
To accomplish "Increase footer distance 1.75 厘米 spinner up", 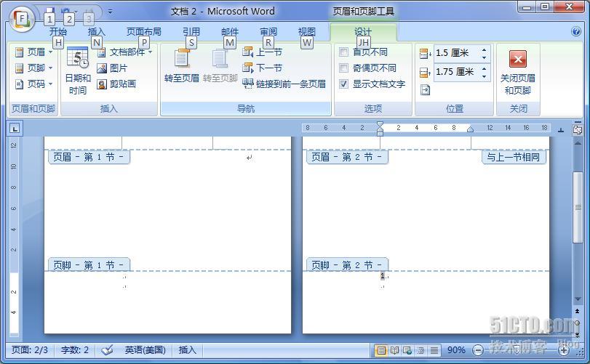I will click(485, 68).
